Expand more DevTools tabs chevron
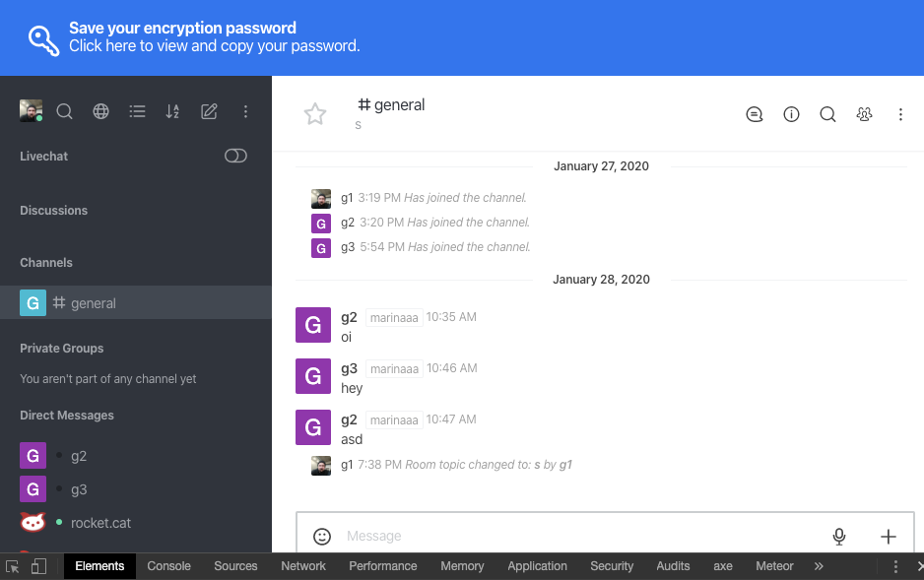924x580 pixels. point(819,566)
